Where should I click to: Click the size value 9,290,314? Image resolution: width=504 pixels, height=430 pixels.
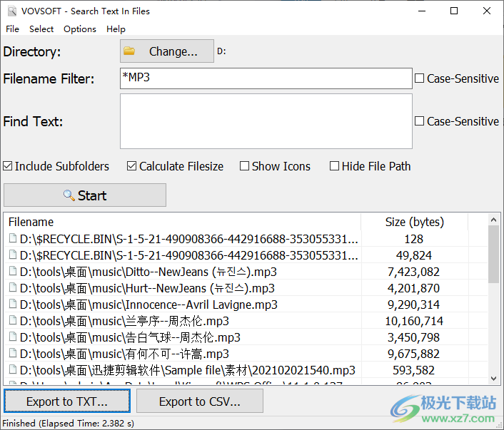pyautogui.click(x=413, y=304)
